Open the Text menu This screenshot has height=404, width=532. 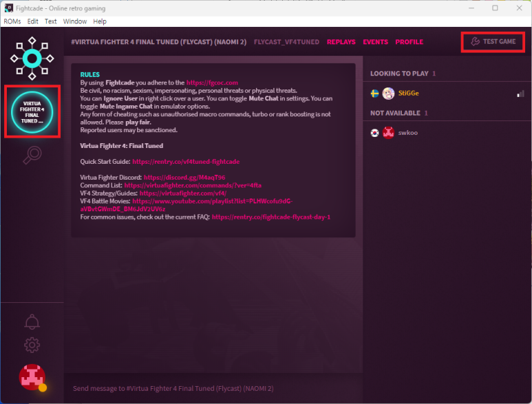[50, 21]
